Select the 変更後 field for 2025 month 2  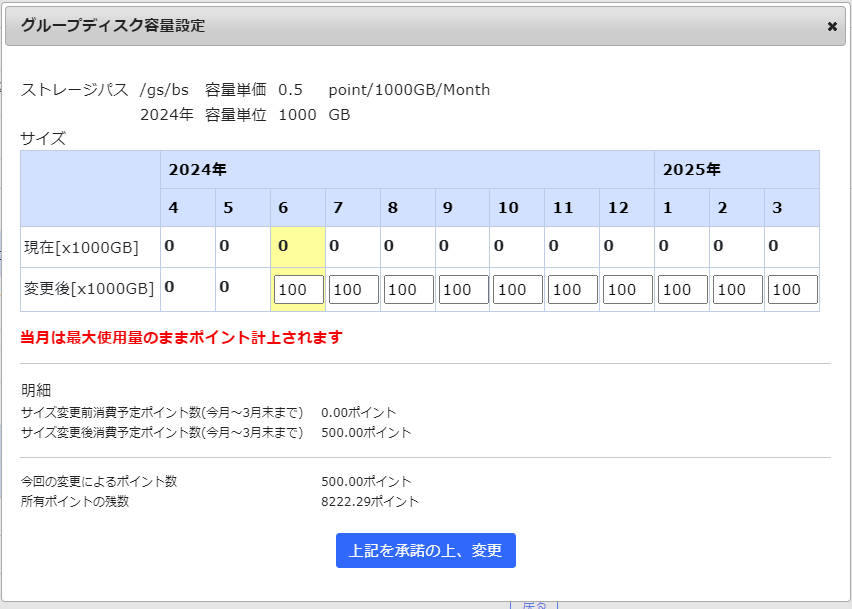point(738,290)
